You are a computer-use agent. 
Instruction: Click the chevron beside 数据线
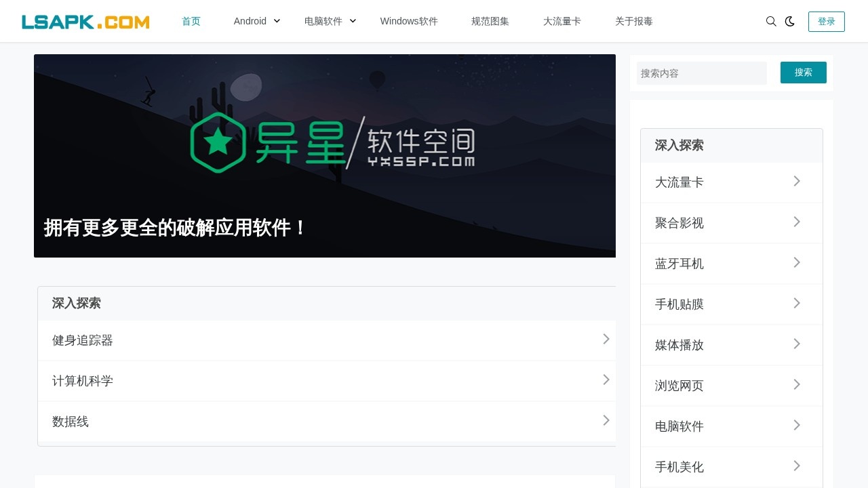click(x=606, y=420)
